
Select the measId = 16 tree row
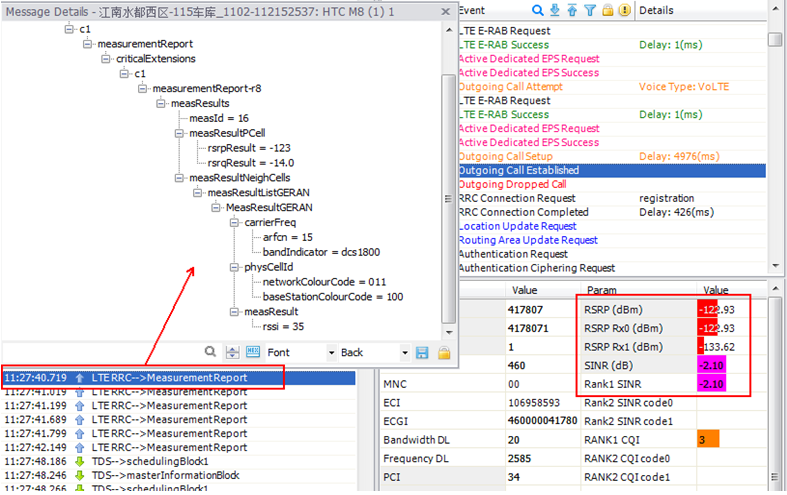click(x=219, y=118)
